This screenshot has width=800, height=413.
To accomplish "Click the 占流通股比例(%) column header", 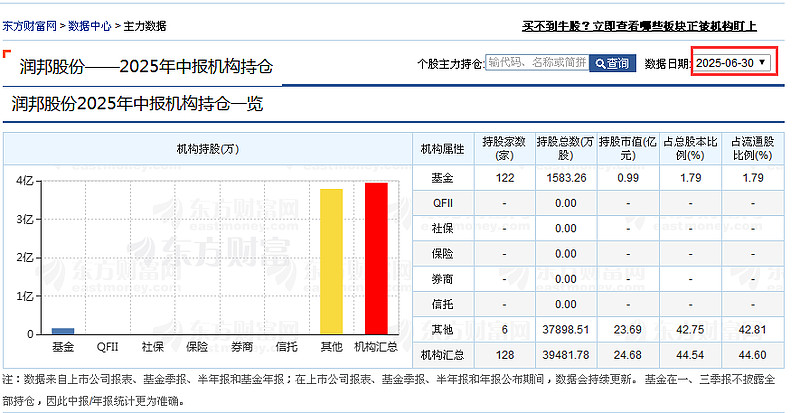I will click(753, 149).
